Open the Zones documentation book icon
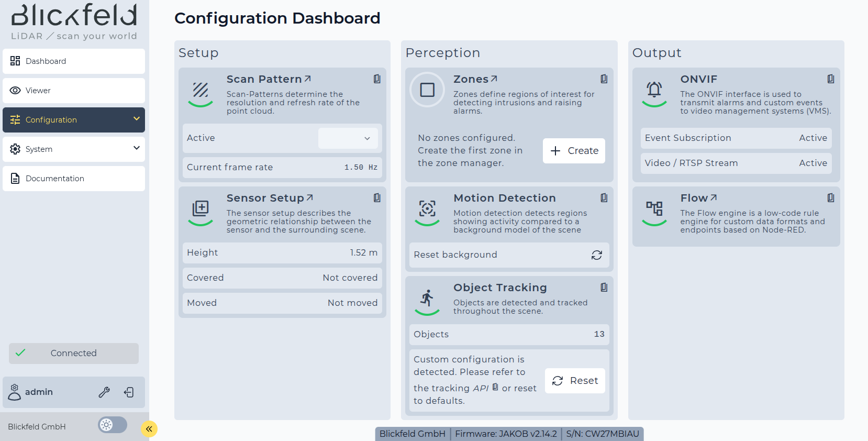868x441 pixels. [x=604, y=79]
